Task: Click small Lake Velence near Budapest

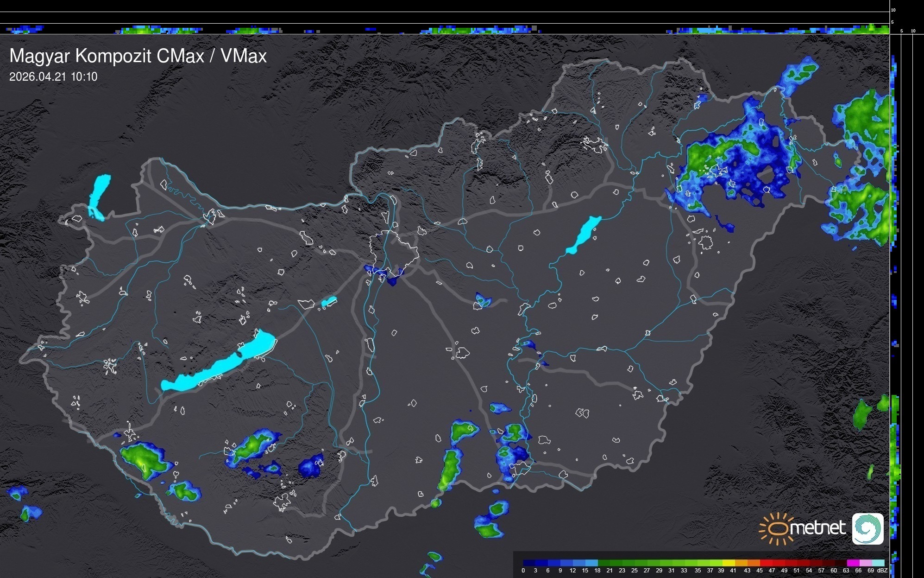Action: [x=329, y=302]
